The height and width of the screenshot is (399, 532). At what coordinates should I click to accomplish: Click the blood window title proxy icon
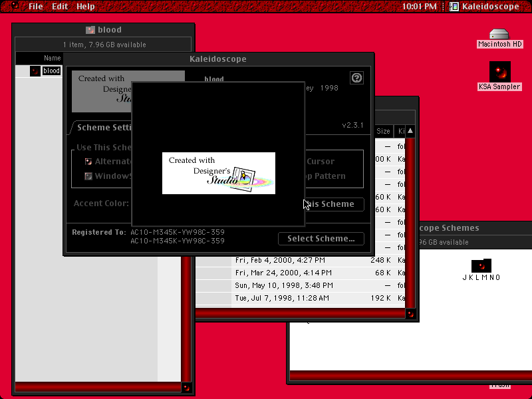[90, 30]
